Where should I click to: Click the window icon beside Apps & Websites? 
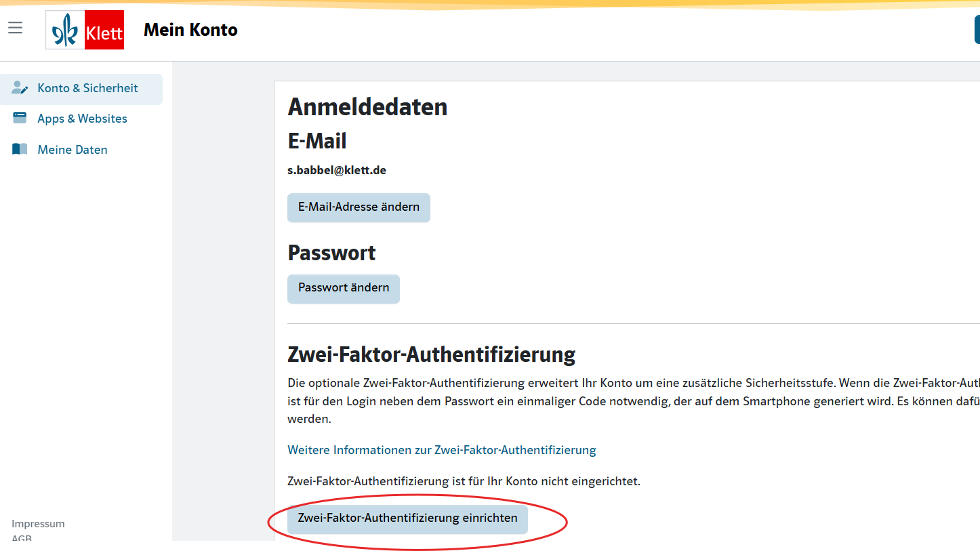pyautogui.click(x=20, y=119)
